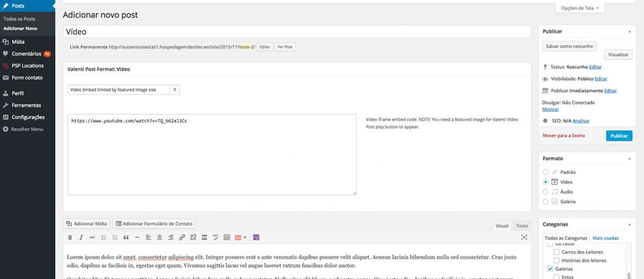
Task: Apply bold formatting in editor toolbar
Action: pyautogui.click(x=70, y=237)
